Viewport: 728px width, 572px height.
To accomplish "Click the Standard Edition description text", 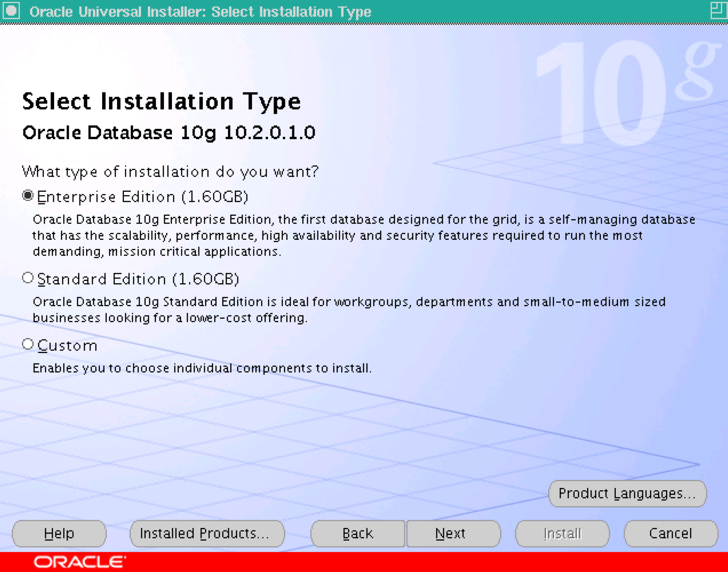I will click(x=349, y=310).
